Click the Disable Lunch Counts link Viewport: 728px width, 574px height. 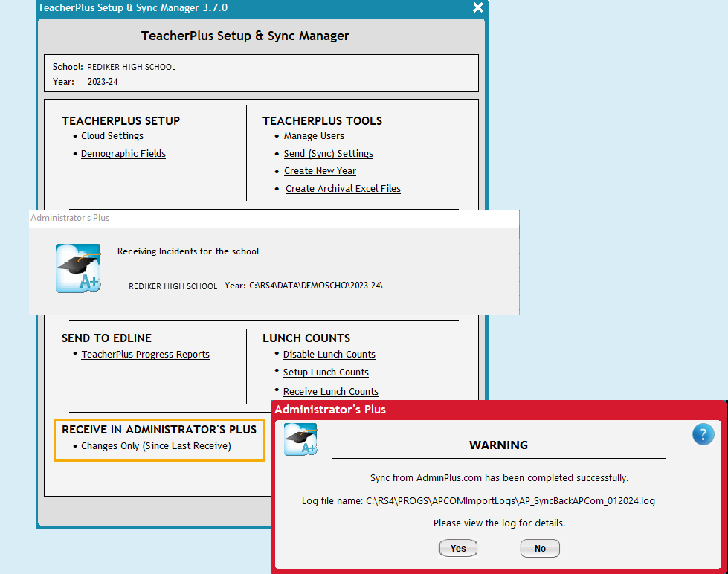(x=329, y=354)
